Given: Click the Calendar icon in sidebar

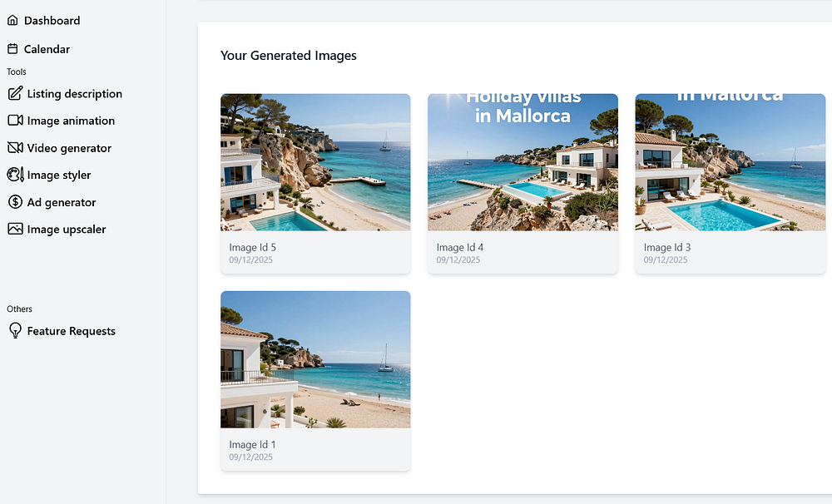Looking at the screenshot, I should (x=12, y=49).
